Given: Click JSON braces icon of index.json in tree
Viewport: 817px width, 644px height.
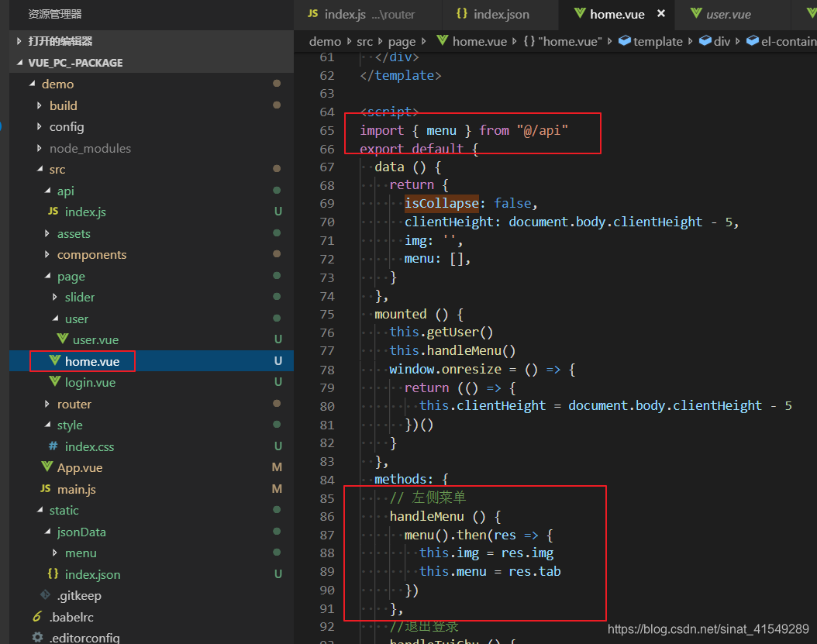Looking at the screenshot, I should point(53,573).
